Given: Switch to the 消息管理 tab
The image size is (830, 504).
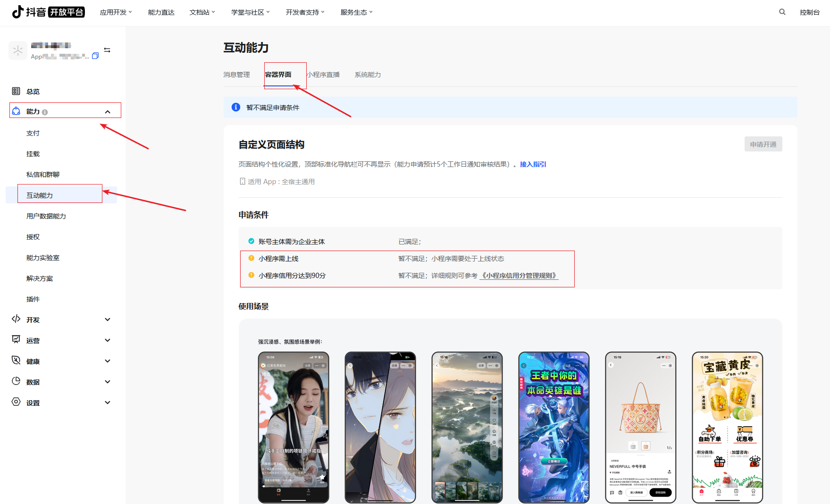Looking at the screenshot, I should (x=236, y=75).
